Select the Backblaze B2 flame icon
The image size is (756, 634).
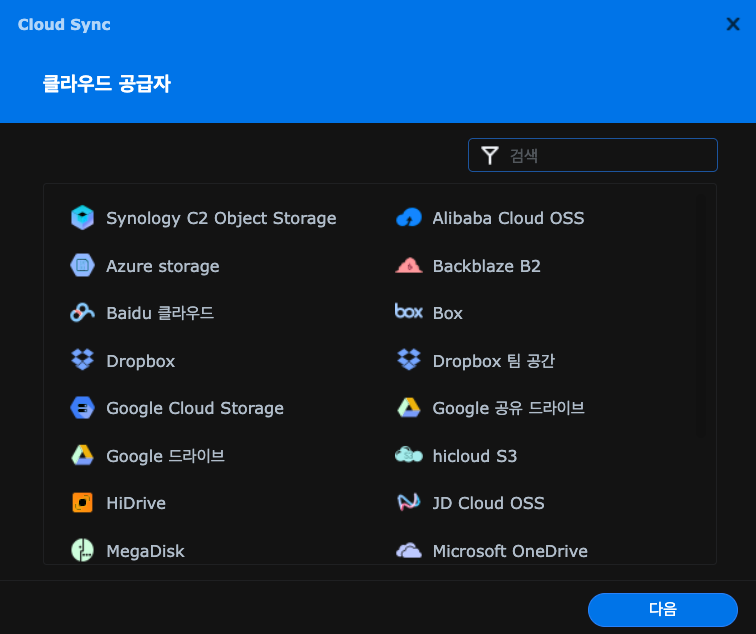pos(408,266)
